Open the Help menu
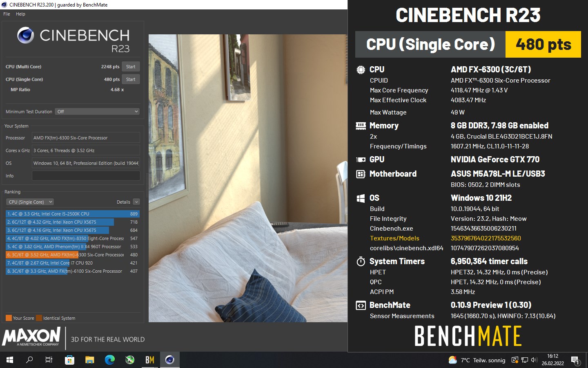This screenshot has height=368, width=588. pos(20,14)
